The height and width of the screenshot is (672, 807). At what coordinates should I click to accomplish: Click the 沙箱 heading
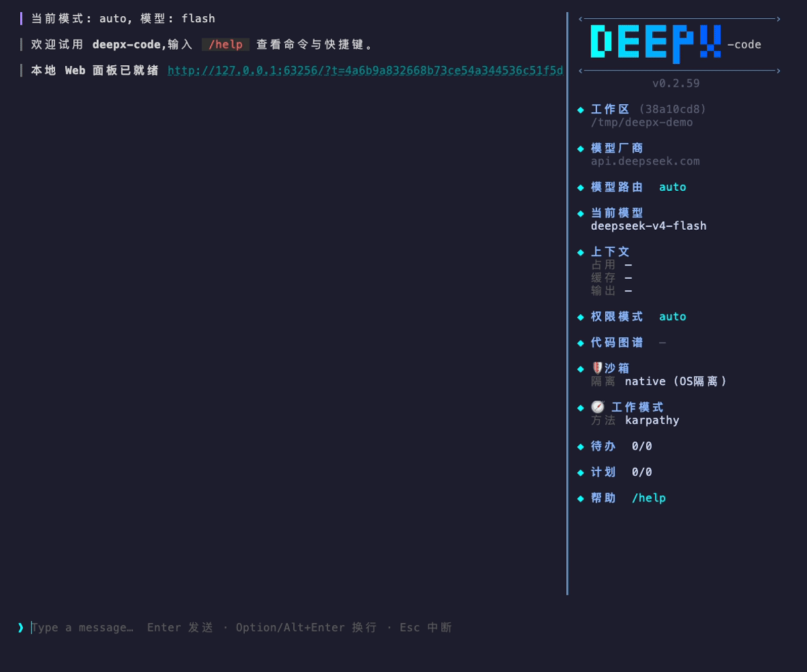(617, 368)
